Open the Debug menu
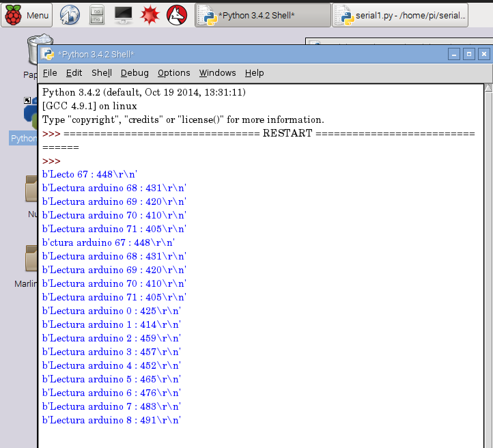 coord(135,73)
